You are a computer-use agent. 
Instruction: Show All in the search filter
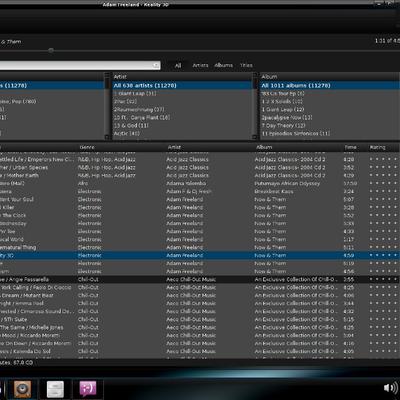178,65
